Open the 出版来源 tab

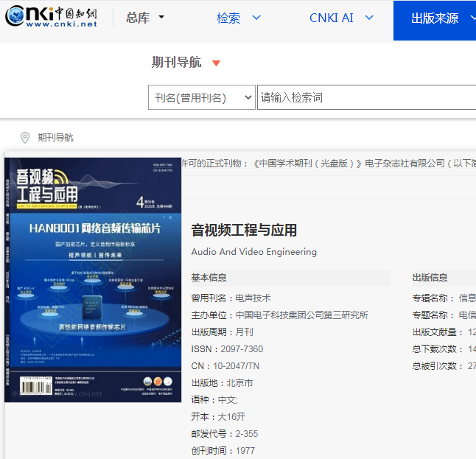coord(435,21)
